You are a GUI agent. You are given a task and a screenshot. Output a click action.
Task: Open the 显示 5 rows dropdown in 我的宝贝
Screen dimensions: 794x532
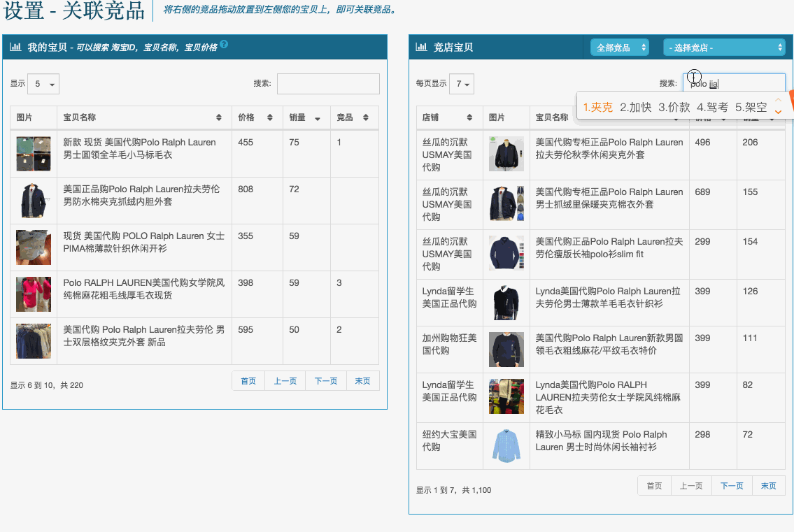[x=43, y=84]
